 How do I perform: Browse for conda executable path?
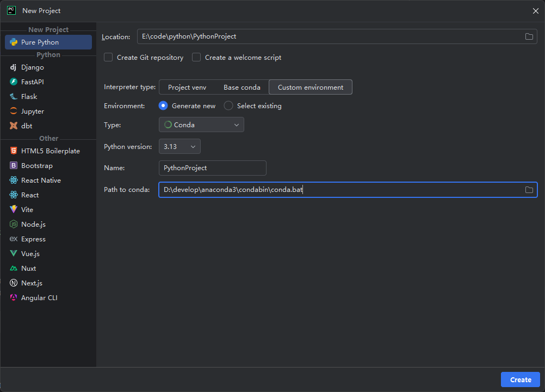pyautogui.click(x=529, y=190)
